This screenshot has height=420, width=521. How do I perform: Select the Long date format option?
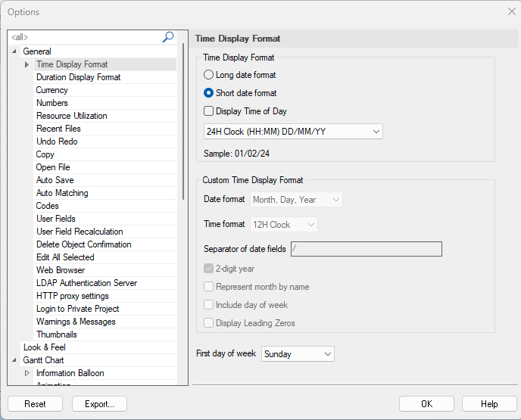pos(209,75)
